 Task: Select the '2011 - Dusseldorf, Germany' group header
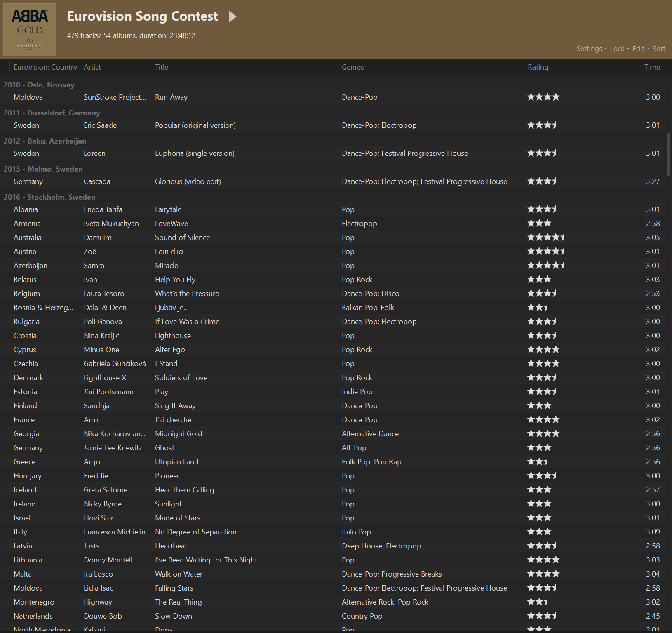[52, 113]
